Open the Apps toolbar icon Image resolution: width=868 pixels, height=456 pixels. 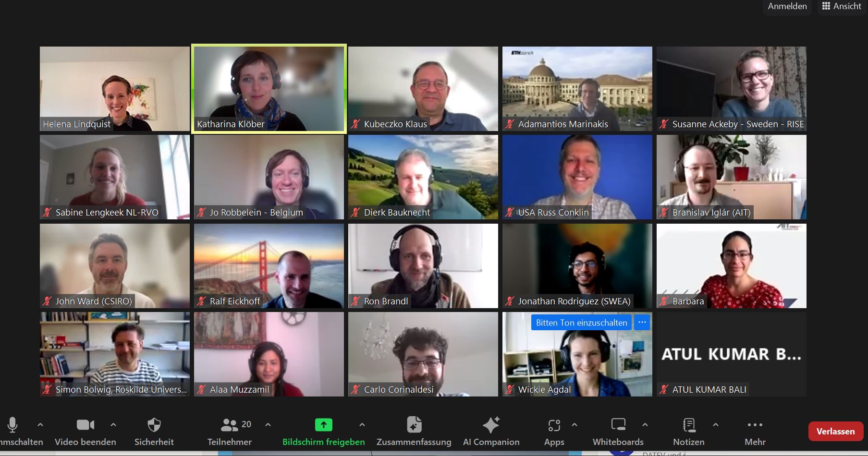click(x=554, y=425)
